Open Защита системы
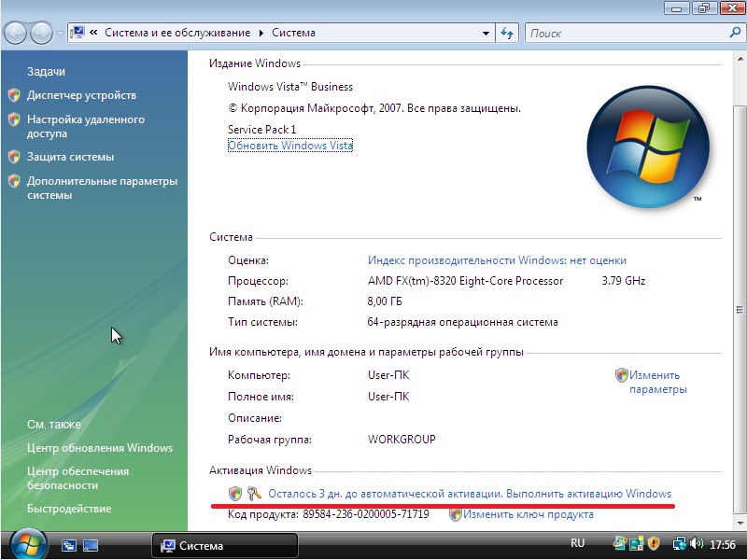The width and height of the screenshot is (747, 560). click(x=70, y=157)
